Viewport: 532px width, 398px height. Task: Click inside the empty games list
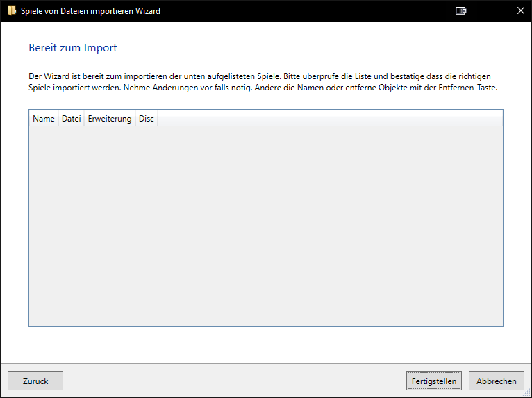click(x=266, y=226)
